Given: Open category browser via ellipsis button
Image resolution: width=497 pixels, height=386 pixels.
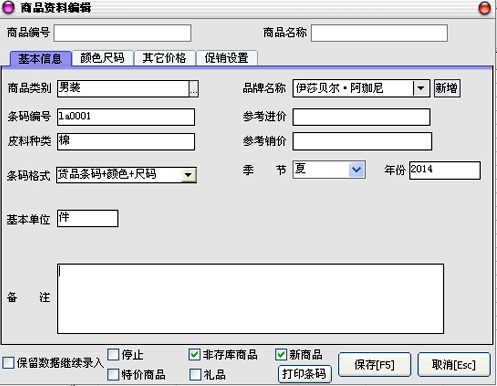Looking at the screenshot, I should pos(194,89).
